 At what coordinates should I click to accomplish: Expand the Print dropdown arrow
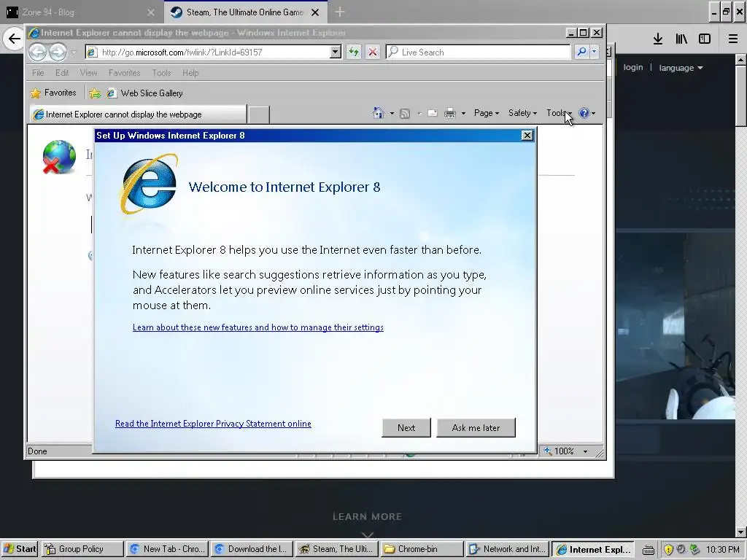(x=463, y=113)
